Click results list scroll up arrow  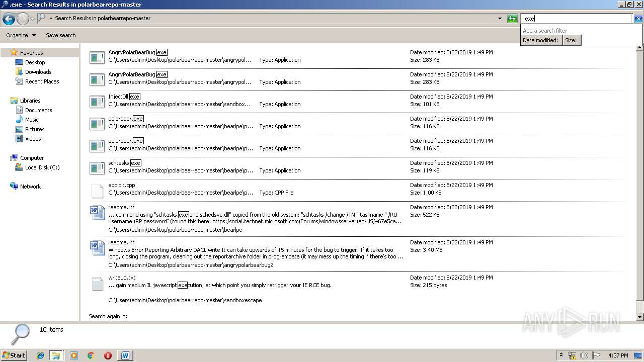click(x=640, y=48)
